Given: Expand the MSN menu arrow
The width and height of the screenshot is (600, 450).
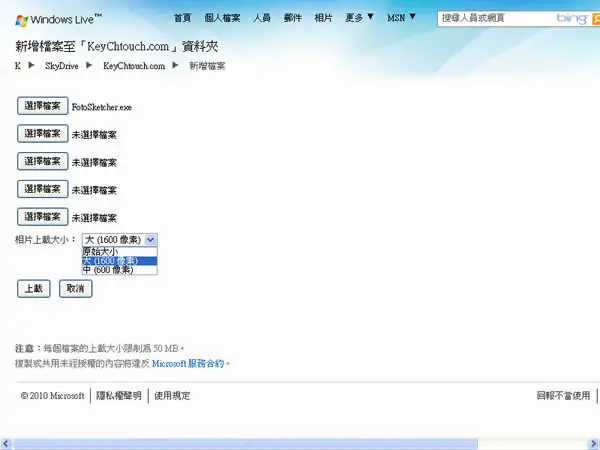Looking at the screenshot, I should pyautogui.click(x=412, y=17).
